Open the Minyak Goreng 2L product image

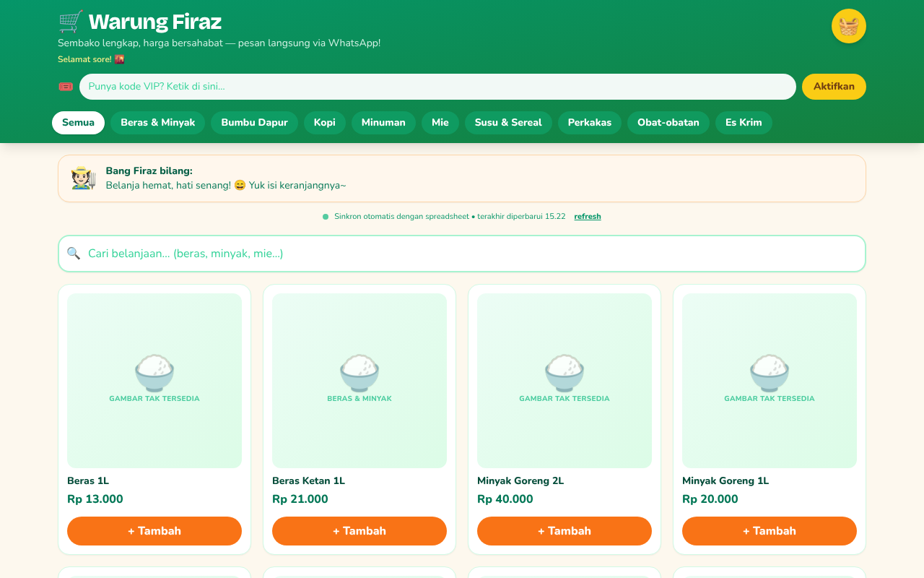(x=565, y=381)
